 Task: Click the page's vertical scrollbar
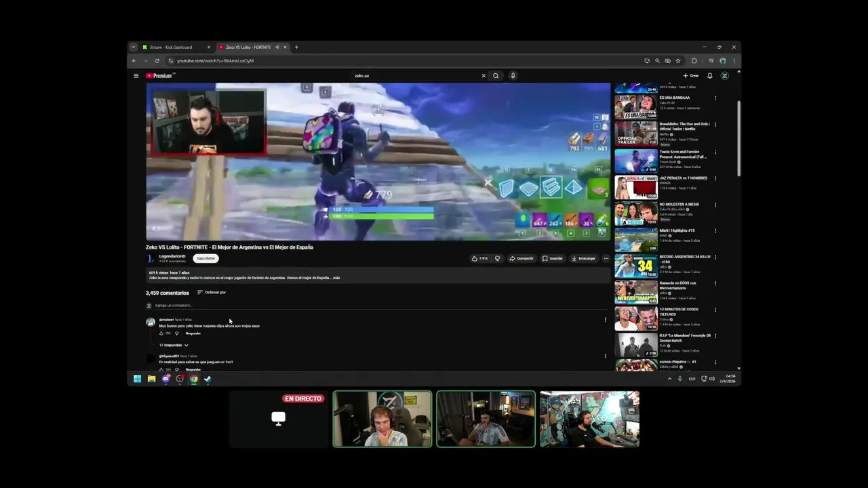[738, 139]
